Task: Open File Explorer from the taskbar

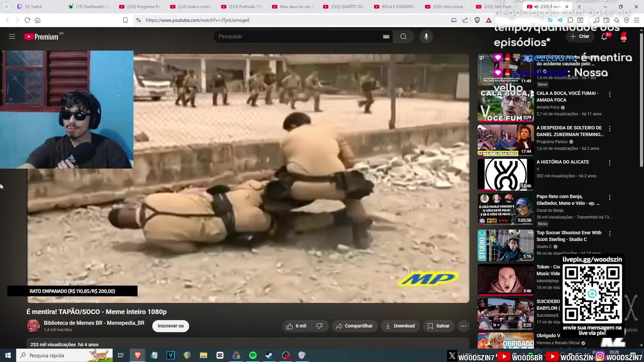Action: 203,355
